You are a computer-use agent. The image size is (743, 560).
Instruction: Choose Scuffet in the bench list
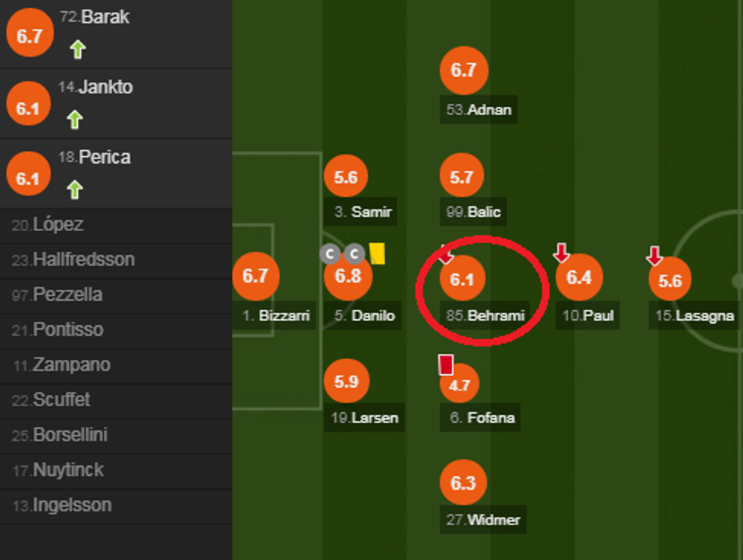coord(51,399)
